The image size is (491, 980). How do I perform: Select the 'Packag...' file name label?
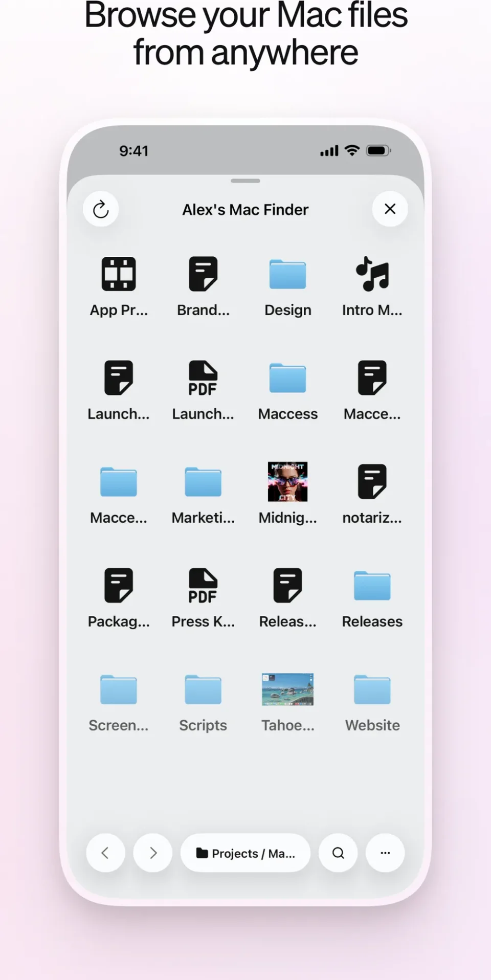tap(119, 621)
